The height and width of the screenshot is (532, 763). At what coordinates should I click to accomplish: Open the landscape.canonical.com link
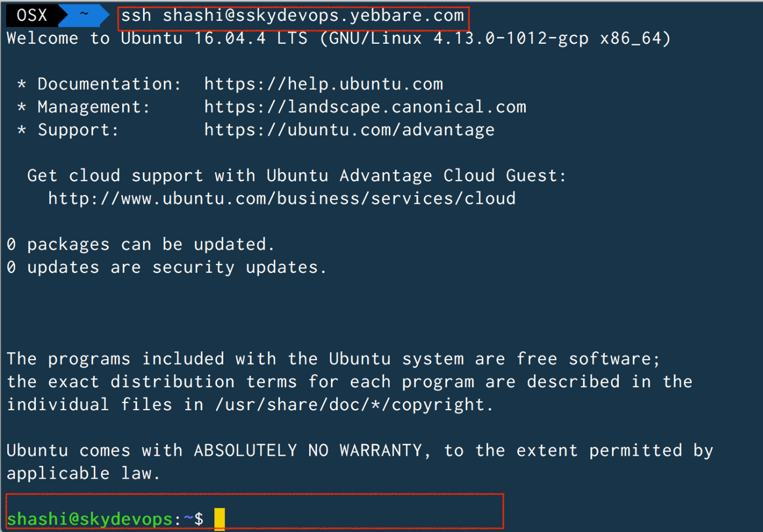coord(365,107)
